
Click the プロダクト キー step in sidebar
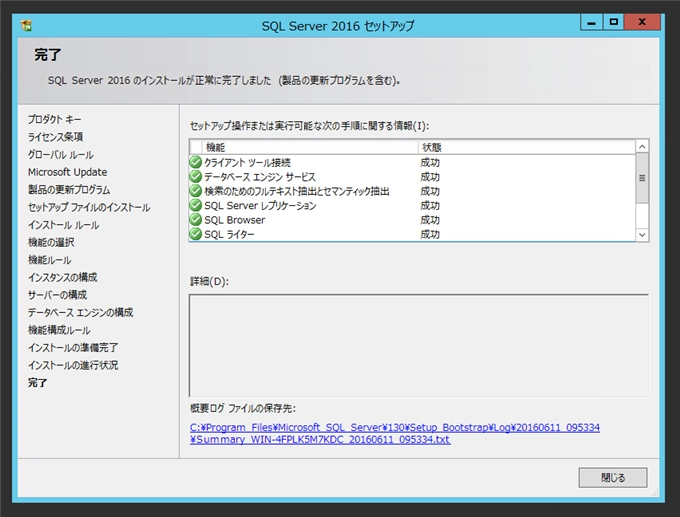point(55,119)
